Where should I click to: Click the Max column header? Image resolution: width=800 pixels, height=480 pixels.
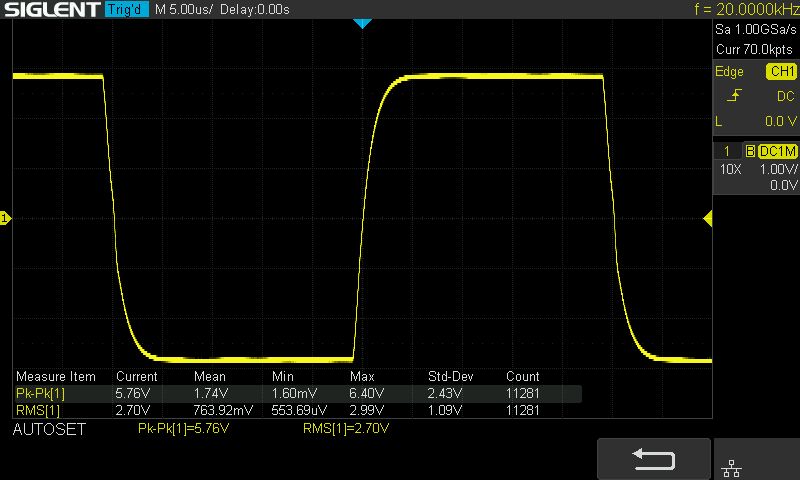click(362, 376)
